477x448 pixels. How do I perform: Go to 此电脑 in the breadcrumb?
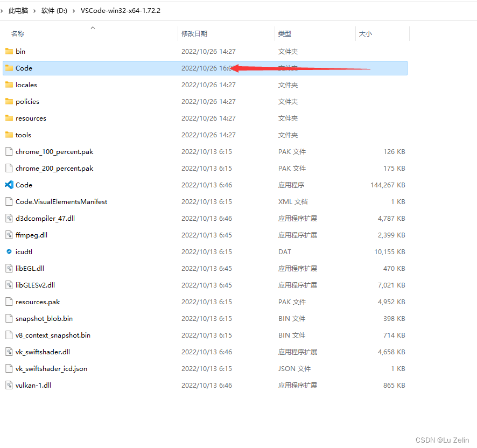click(x=18, y=11)
